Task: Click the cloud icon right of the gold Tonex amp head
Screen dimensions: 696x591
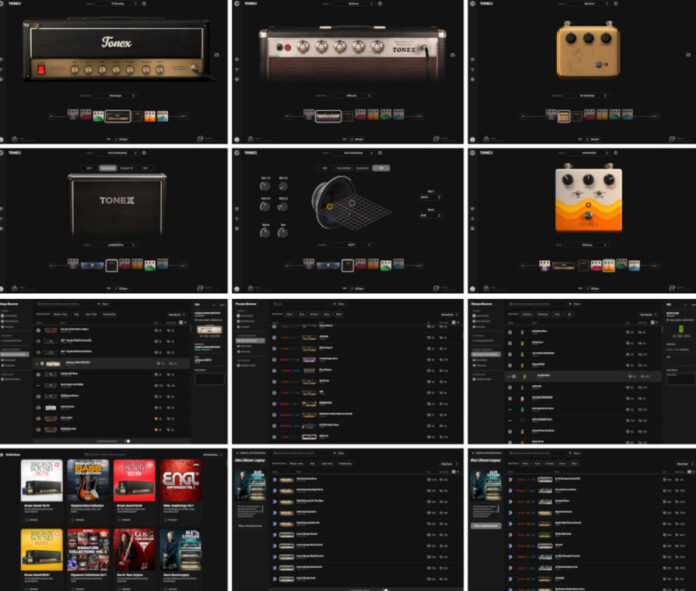Action: [x=217, y=55]
